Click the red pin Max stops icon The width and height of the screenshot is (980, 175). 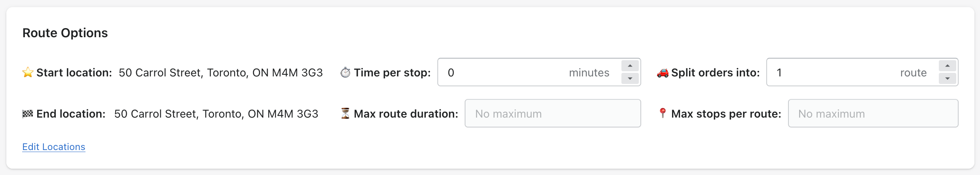click(x=663, y=113)
